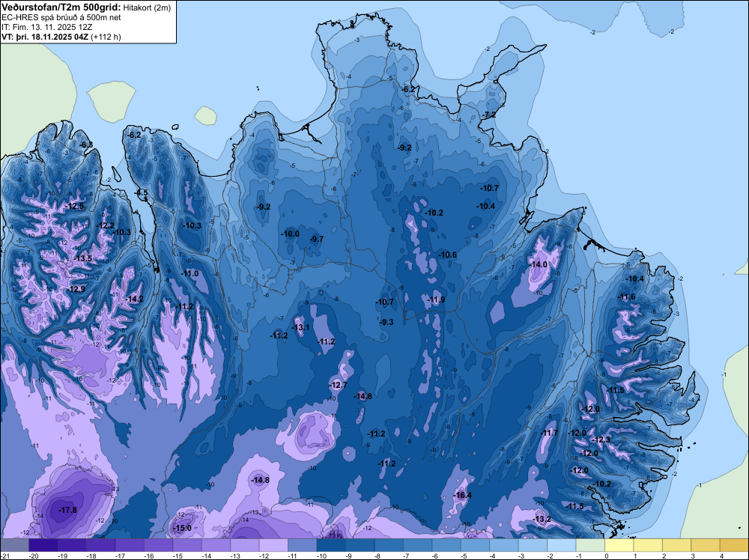Click the lightest yellow legend color swatch

[619, 545]
